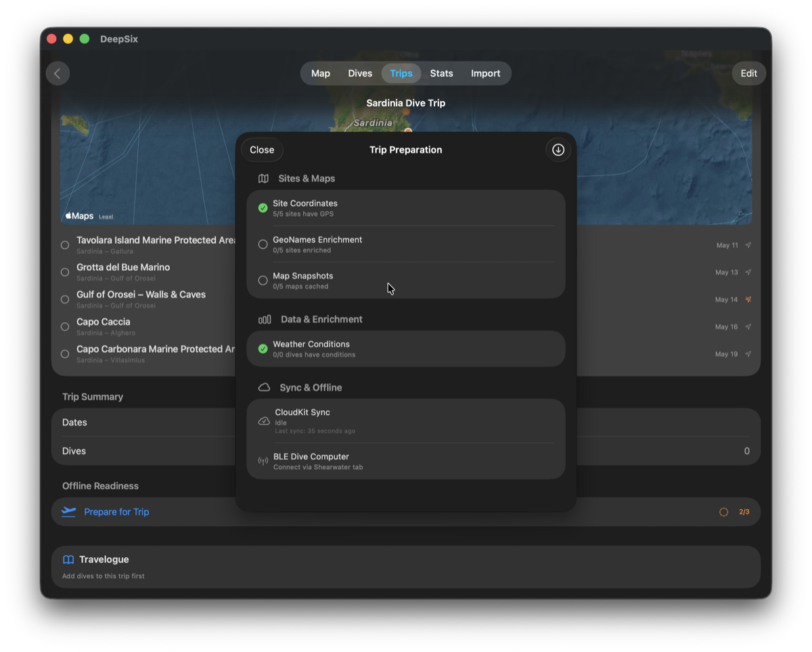
Task: Select the Capo Carbonara radio circle
Action: tap(65, 353)
